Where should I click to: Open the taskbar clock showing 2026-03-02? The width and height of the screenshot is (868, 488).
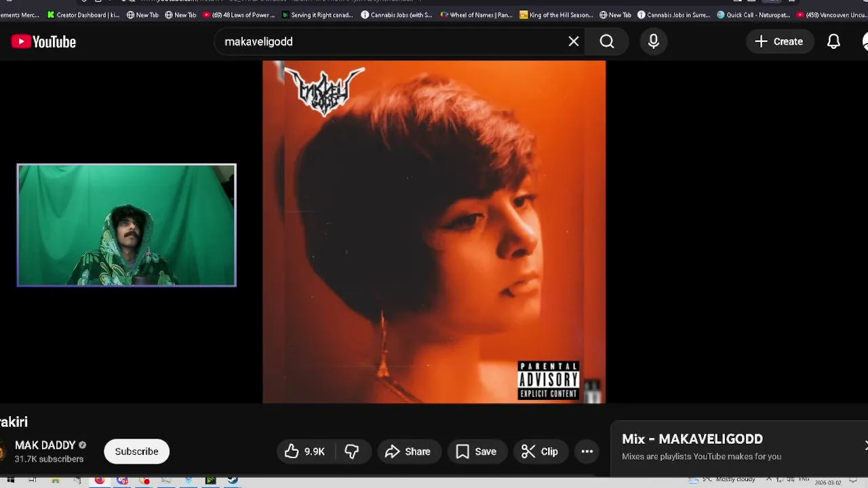827,483
